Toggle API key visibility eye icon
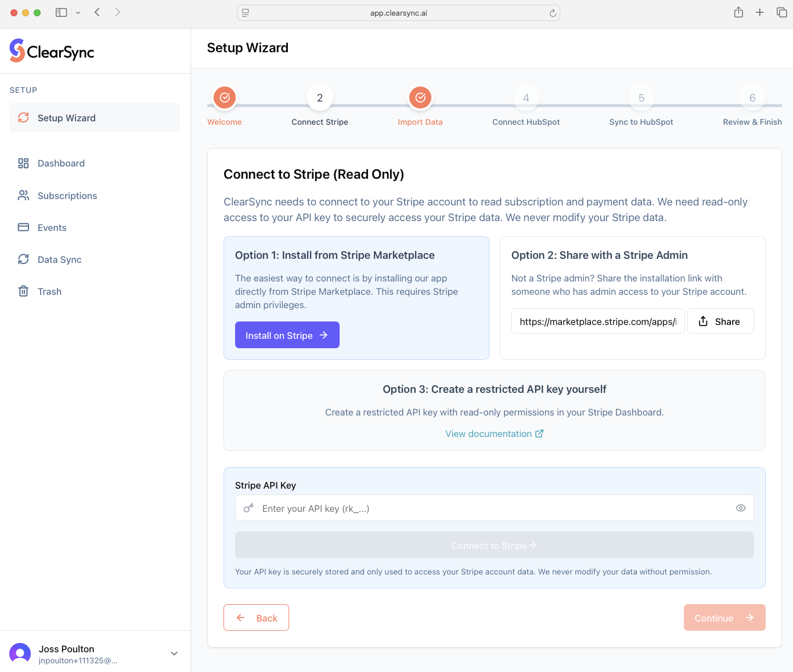The height and width of the screenshot is (672, 793). pos(741,508)
